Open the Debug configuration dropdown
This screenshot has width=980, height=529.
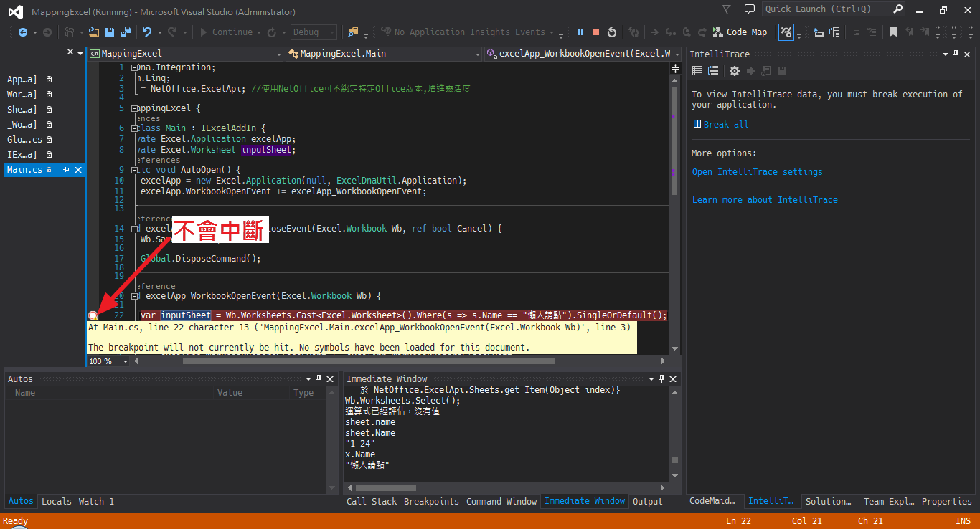click(314, 32)
